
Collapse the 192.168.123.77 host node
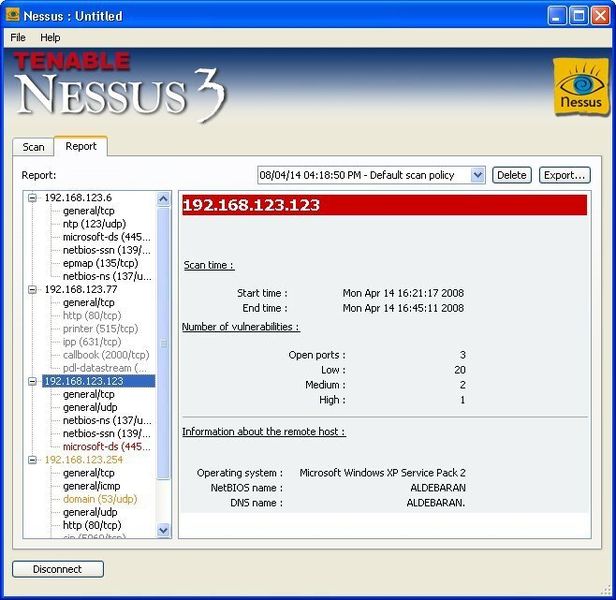[32, 290]
